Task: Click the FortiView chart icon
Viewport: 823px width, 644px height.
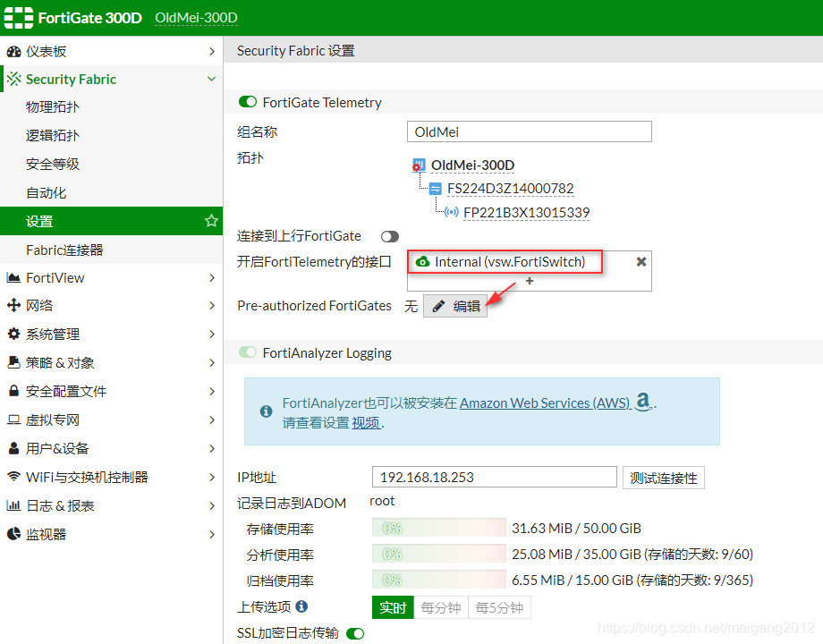Action: click(x=13, y=277)
